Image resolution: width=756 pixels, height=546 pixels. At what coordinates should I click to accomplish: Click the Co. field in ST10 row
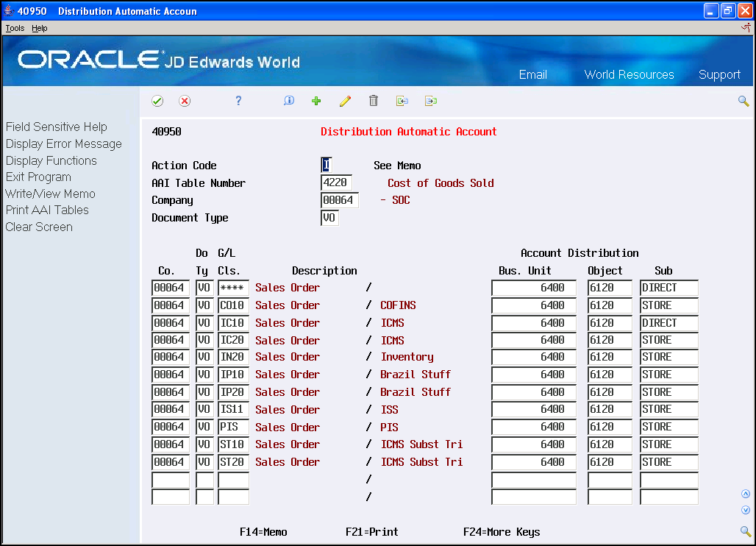click(x=170, y=444)
